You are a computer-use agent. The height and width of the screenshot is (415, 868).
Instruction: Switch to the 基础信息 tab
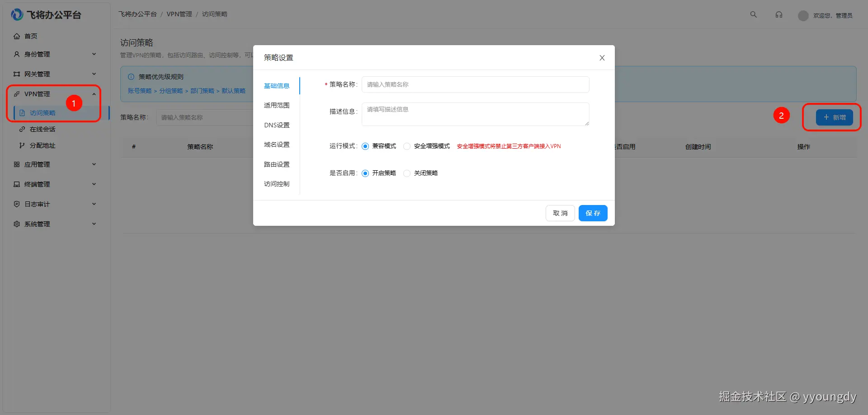click(277, 86)
